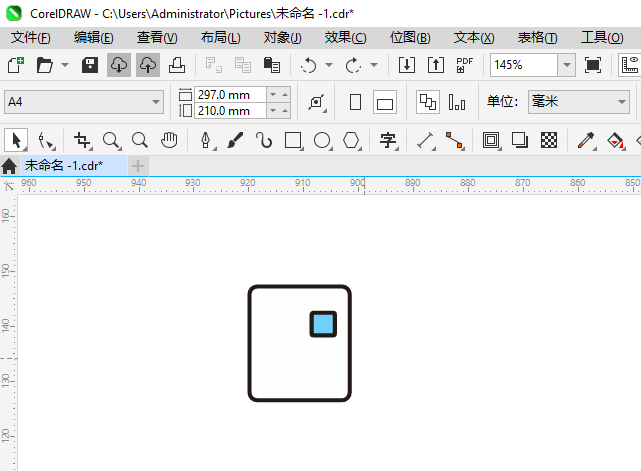Add a new document tab with plus

tap(138, 166)
